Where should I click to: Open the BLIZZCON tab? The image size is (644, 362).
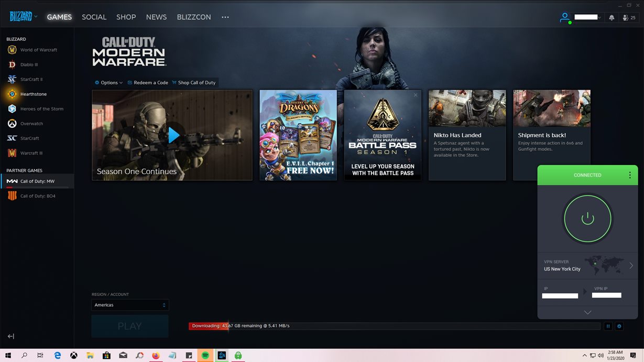click(x=194, y=17)
